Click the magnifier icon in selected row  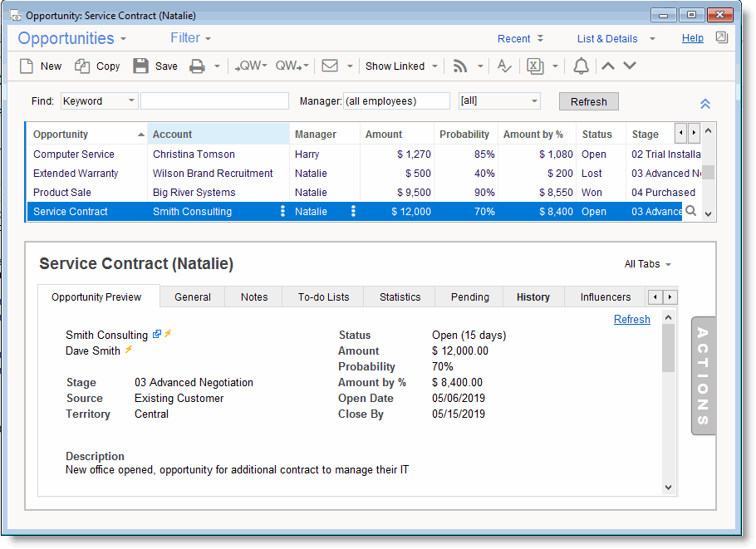[690, 212]
